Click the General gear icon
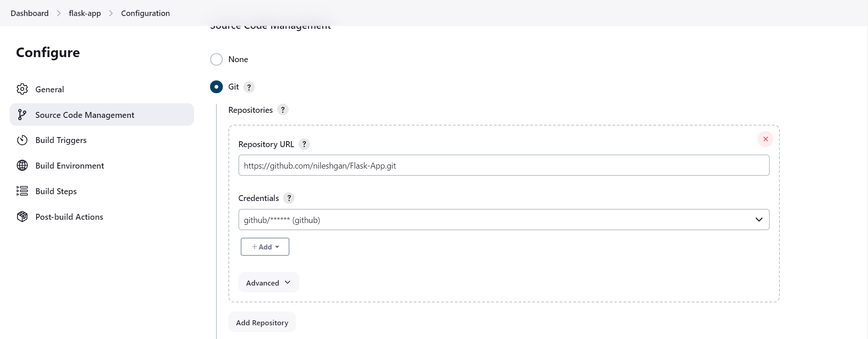 click(22, 89)
